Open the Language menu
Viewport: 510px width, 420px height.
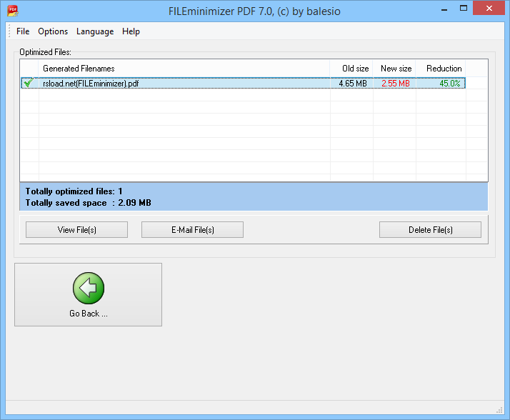(x=95, y=31)
